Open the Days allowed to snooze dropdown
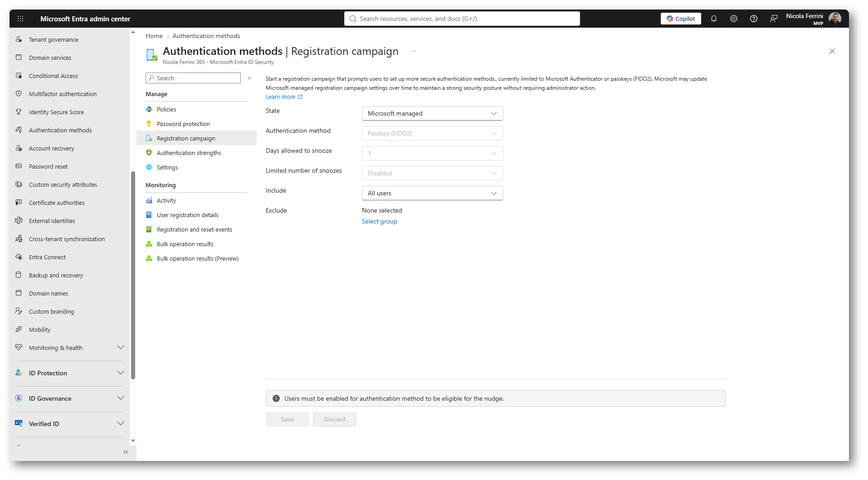 pyautogui.click(x=432, y=153)
